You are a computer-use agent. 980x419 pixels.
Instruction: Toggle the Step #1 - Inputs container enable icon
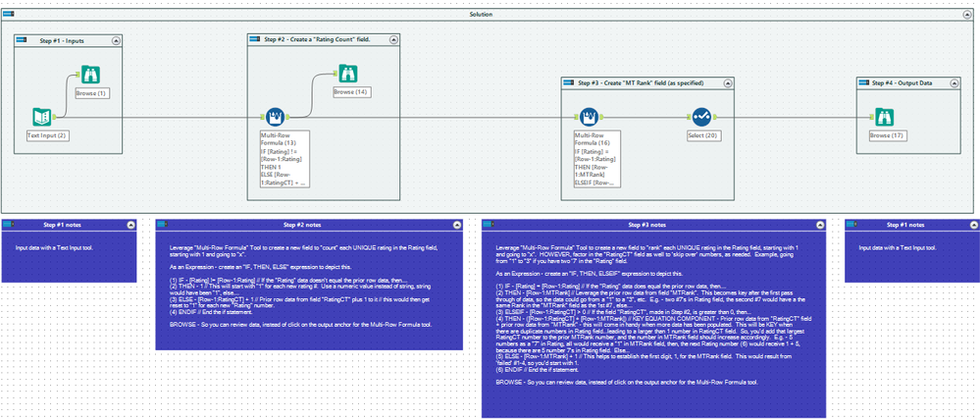pos(22,40)
